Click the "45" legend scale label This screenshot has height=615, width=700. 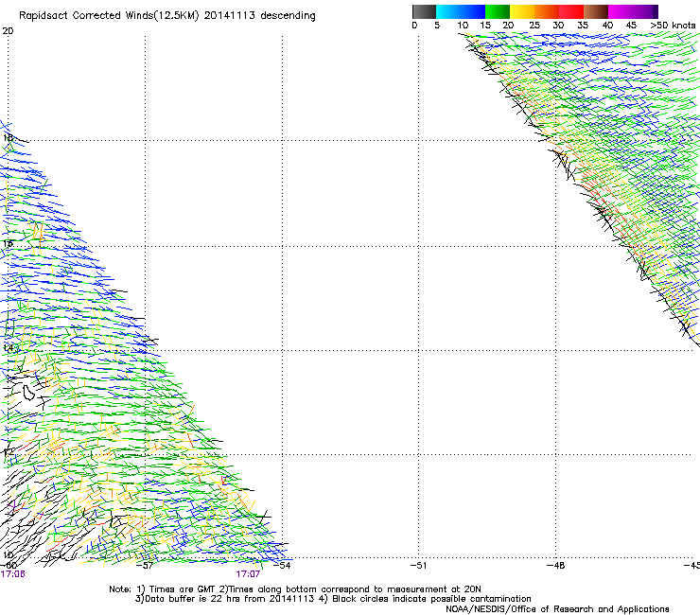[x=631, y=26]
